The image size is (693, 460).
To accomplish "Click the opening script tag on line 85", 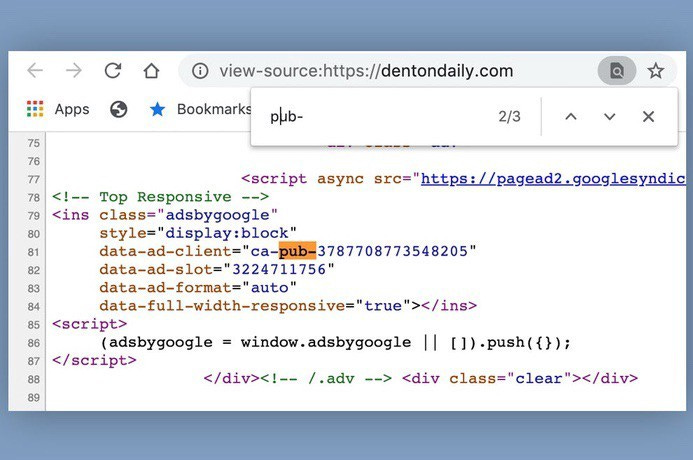I will click(90, 324).
